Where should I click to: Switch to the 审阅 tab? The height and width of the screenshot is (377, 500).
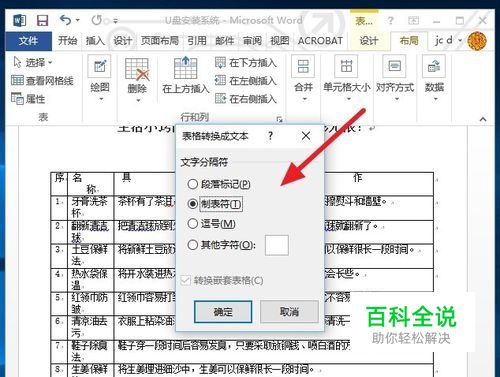pyautogui.click(x=252, y=41)
